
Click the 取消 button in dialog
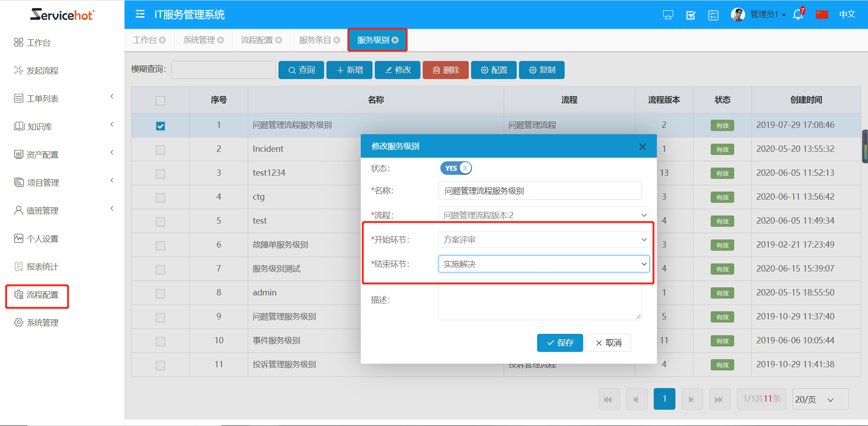[x=608, y=343]
